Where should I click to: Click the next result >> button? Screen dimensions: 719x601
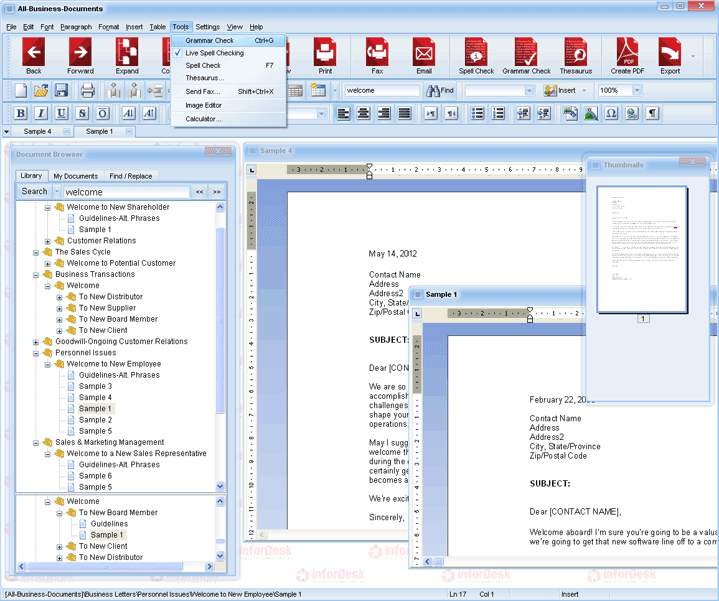pos(217,192)
